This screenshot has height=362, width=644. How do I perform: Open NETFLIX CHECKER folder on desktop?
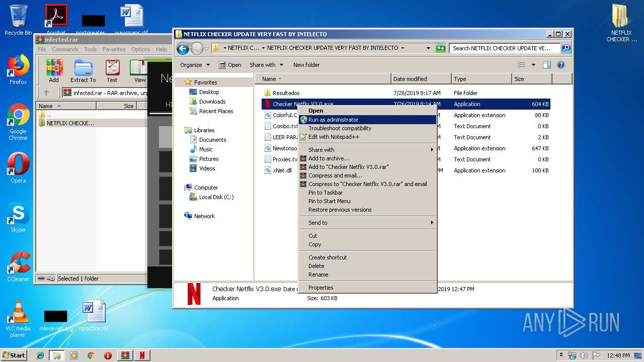(x=621, y=23)
